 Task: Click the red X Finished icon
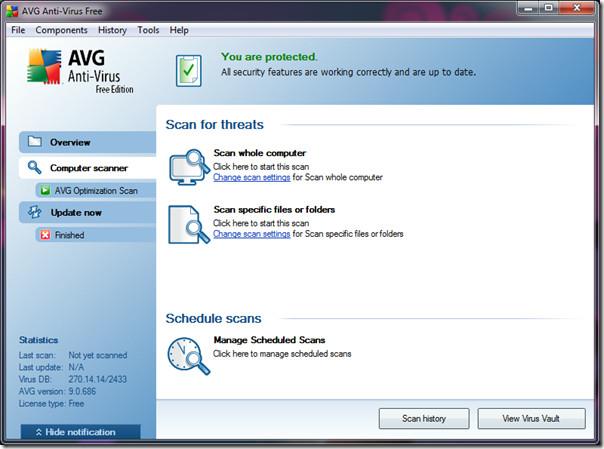tap(45, 235)
